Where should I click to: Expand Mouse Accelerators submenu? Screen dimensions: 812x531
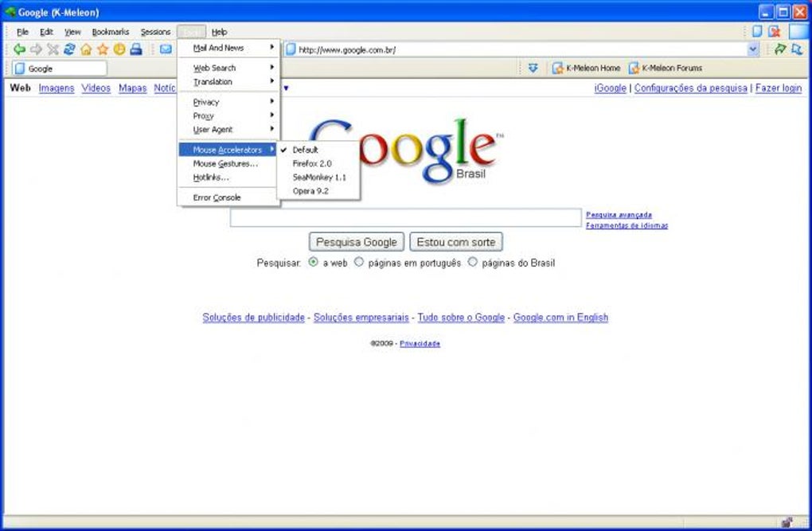[228, 150]
